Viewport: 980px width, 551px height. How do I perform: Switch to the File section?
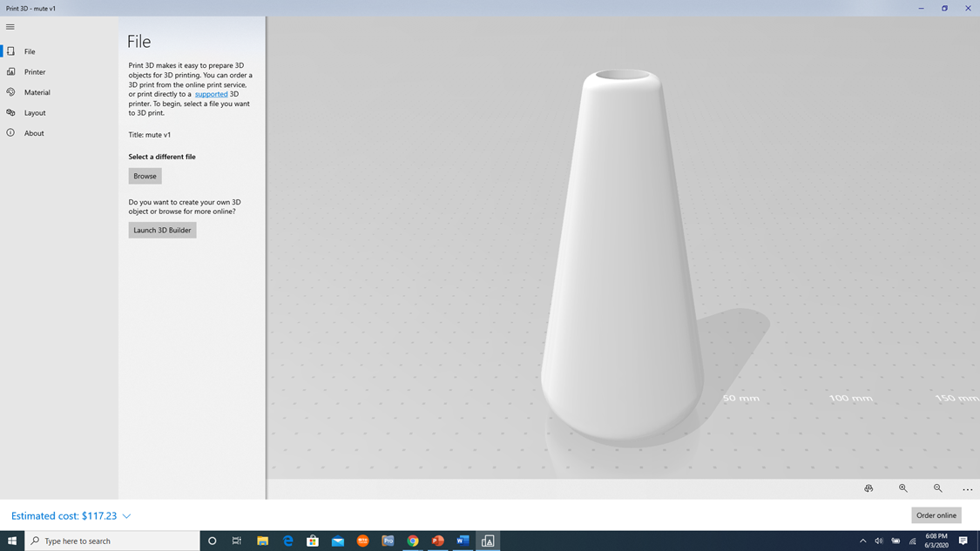[29, 51]
